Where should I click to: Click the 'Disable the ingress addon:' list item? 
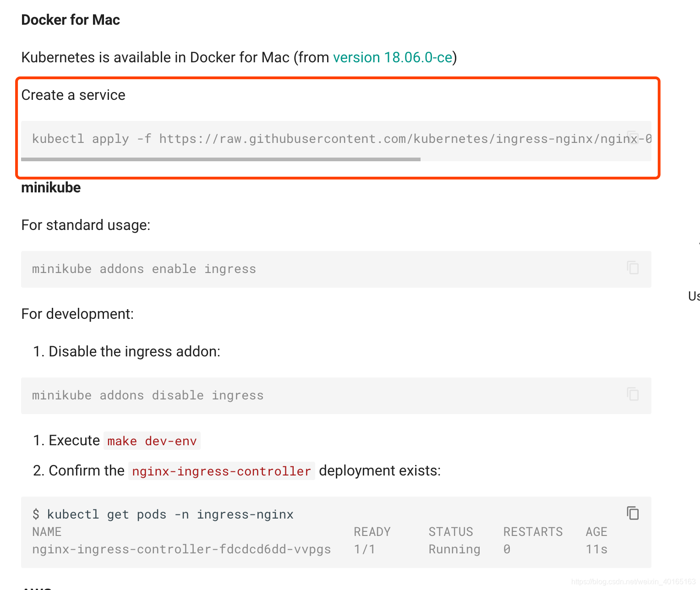[134, 351]
